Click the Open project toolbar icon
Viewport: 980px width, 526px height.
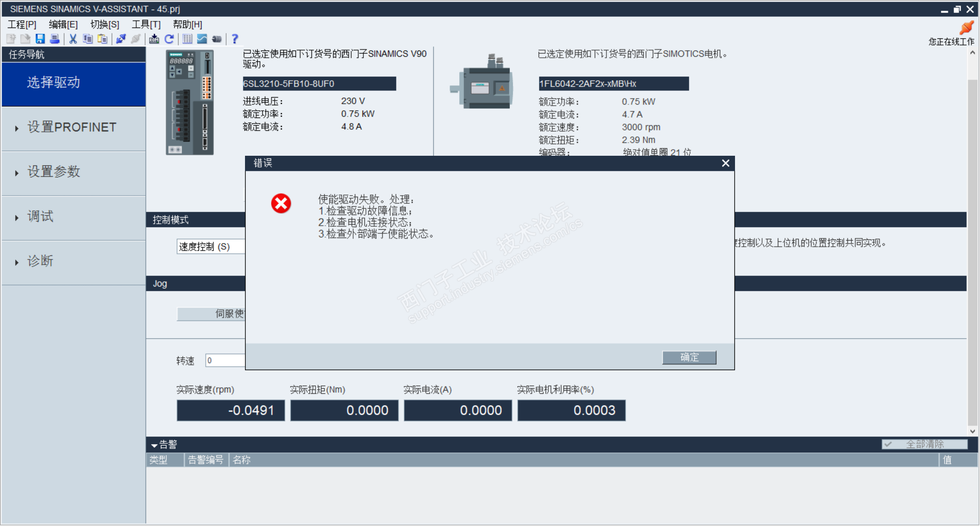pos(25,39)
